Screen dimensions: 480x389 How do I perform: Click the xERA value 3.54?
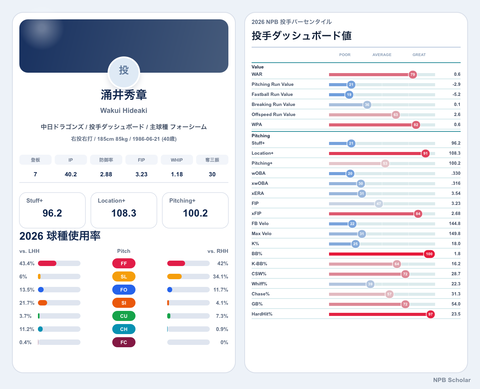(x=456, y=193)
